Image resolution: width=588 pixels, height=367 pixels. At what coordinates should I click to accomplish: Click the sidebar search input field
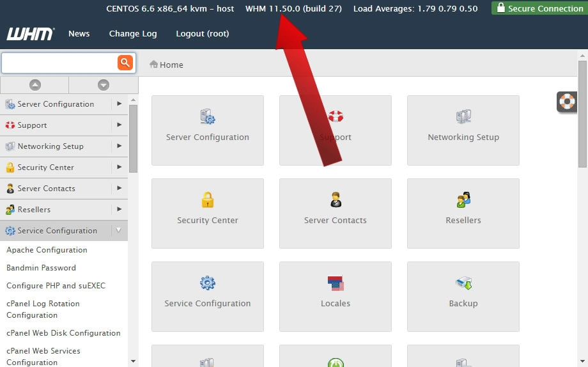(59, 63)
